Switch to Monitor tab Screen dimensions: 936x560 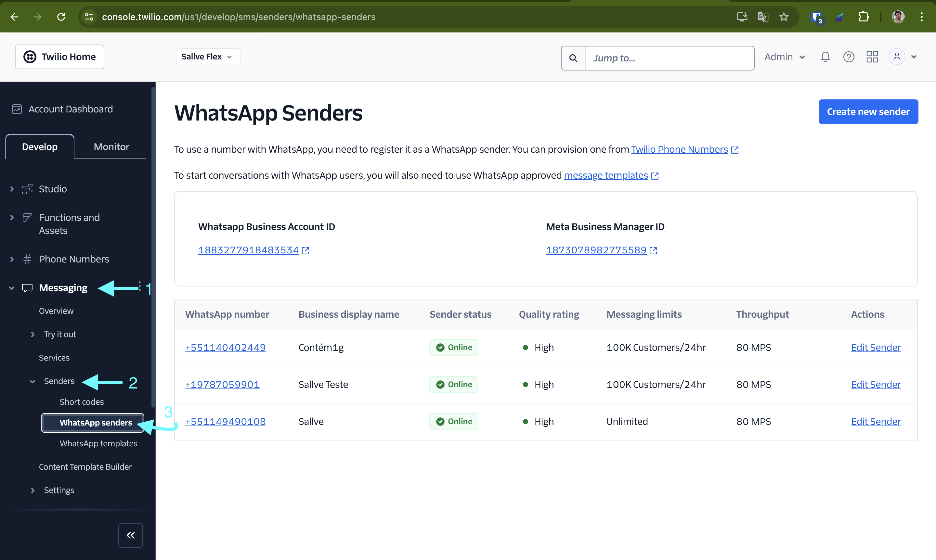(x=111, y=147)
